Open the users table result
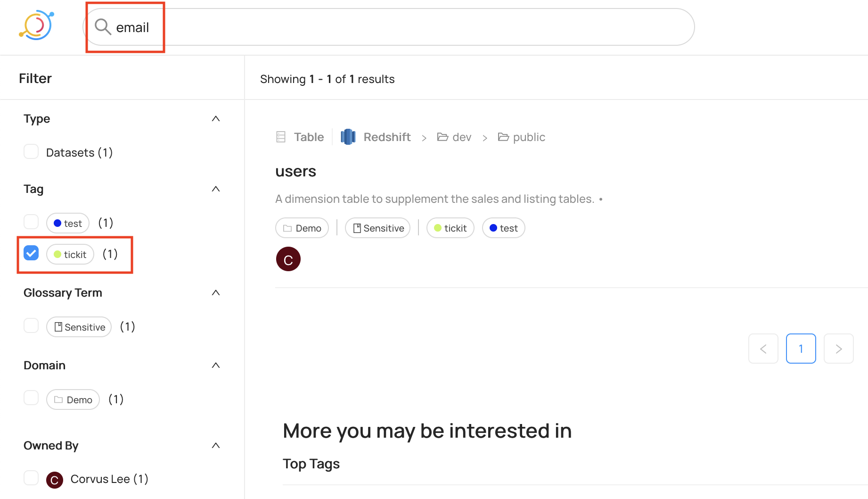The height and width of the screenshot is (499, 868). (x=295, y=171)
